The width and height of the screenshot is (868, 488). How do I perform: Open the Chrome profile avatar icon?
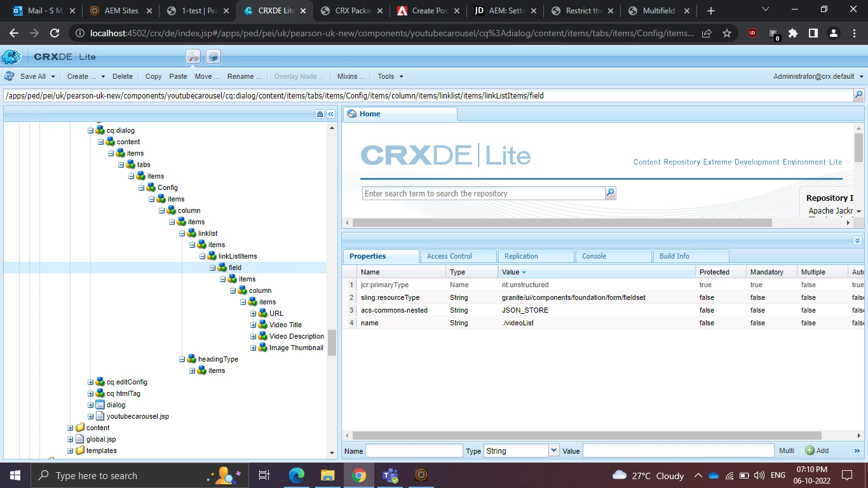(835, 34)
